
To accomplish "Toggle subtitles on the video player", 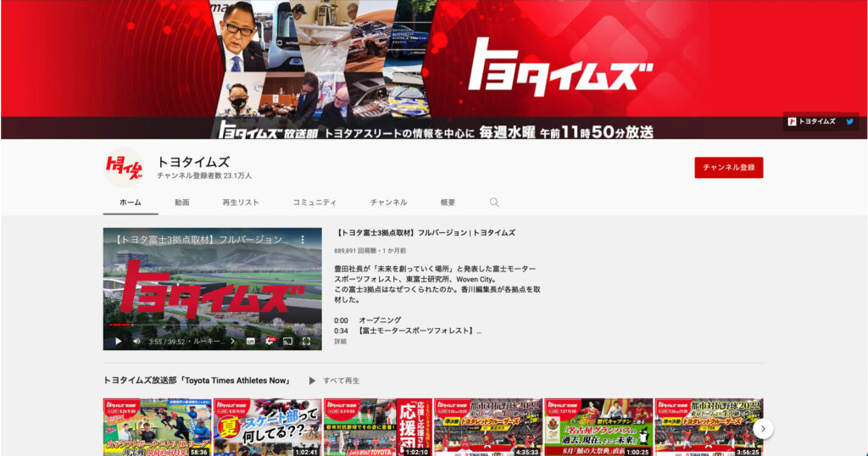I will 250,341.
